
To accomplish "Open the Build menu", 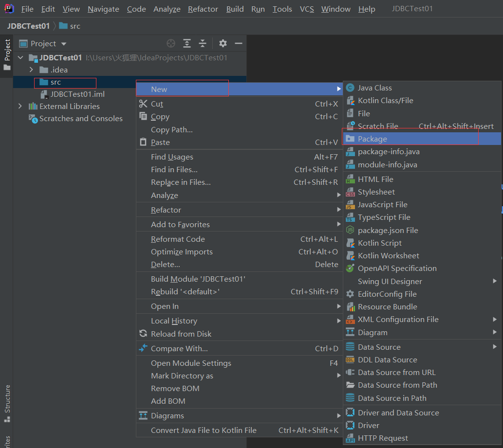I will pos(235,9).
